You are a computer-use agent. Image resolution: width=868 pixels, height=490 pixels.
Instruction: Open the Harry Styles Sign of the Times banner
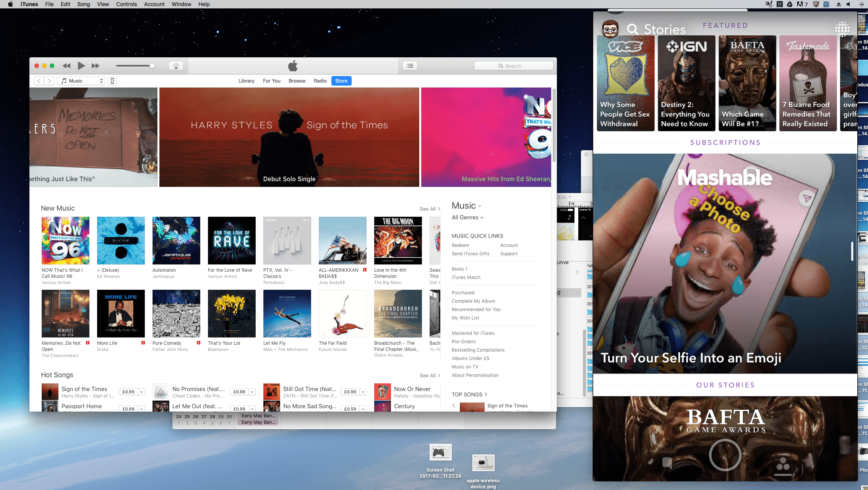(x=289, y=137)
